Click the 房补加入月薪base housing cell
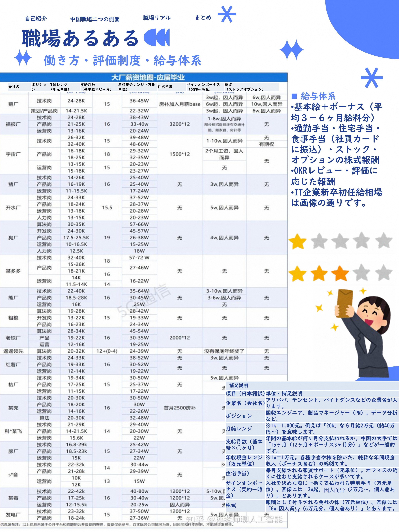The height and width of the screenshot is (532, 399). coord(180,104)
